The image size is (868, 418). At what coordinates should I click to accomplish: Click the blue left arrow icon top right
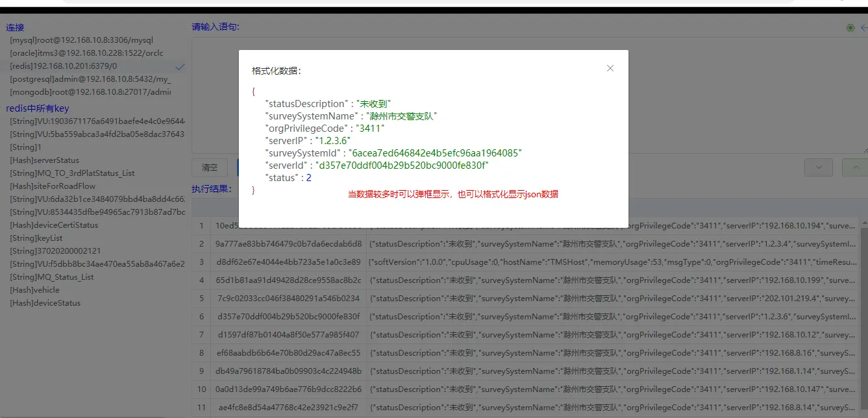tap(863, 27)
